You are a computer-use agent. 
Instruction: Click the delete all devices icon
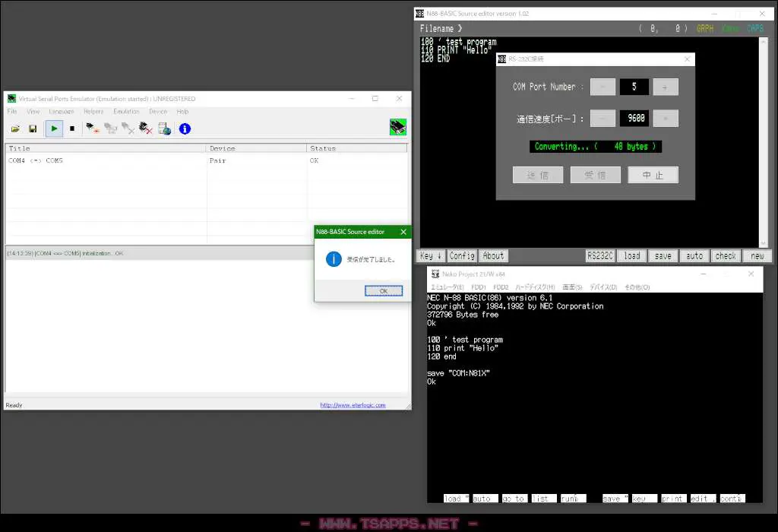click(x=145, y=129)
